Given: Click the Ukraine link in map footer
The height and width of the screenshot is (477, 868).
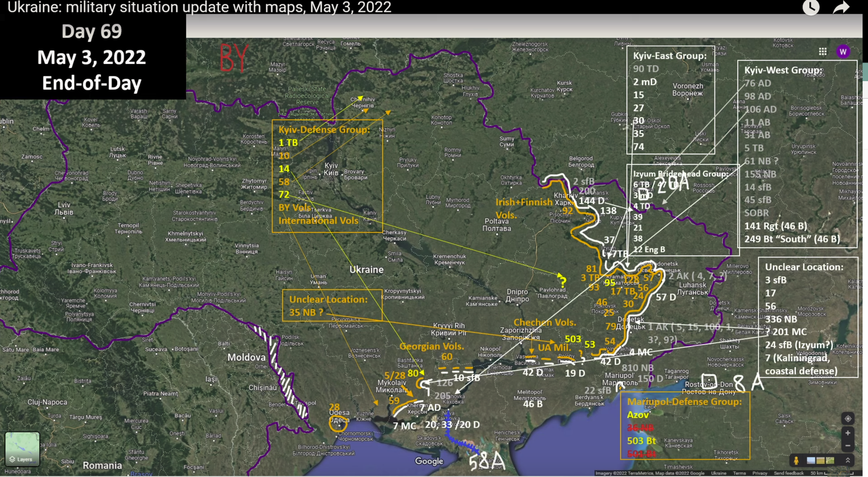Looking at the screenshot, I should tap(718, 473).
